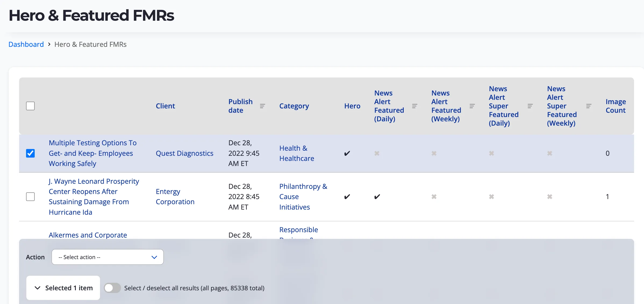The width and height of the screenshot is (644, 304).
Task: Click sort icon for News Alert Featured (Weekly)
Action: point(472,106)
